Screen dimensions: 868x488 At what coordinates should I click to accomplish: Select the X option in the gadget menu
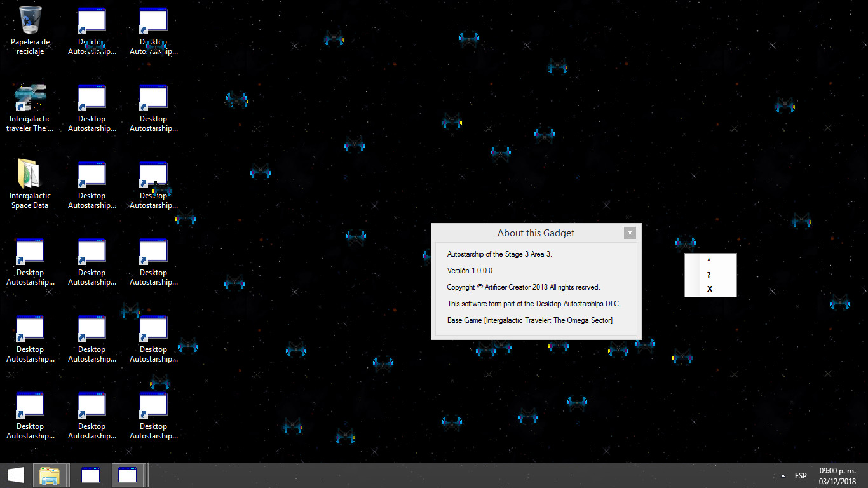[709, 289]
